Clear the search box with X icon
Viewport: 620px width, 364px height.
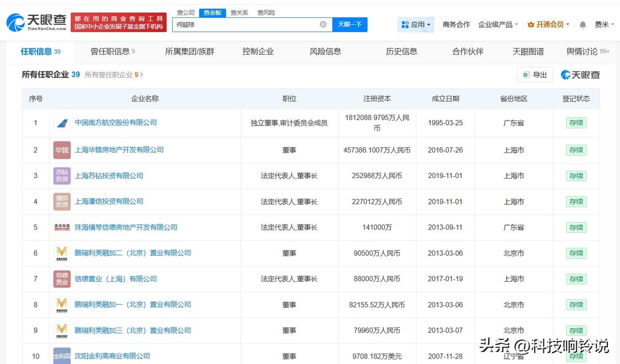point(323,24)
